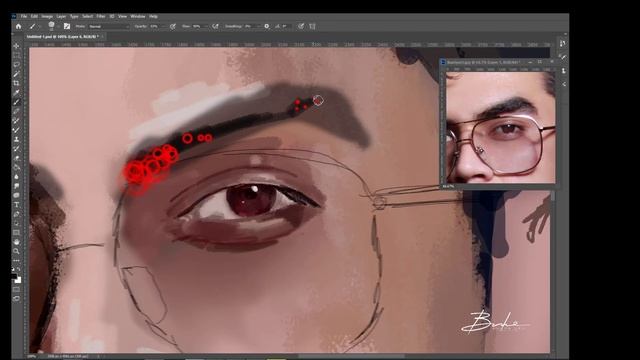Select the Zoom tool
Image resolution: width=640 pixels, height=360 pixels.
click(16, 251)
